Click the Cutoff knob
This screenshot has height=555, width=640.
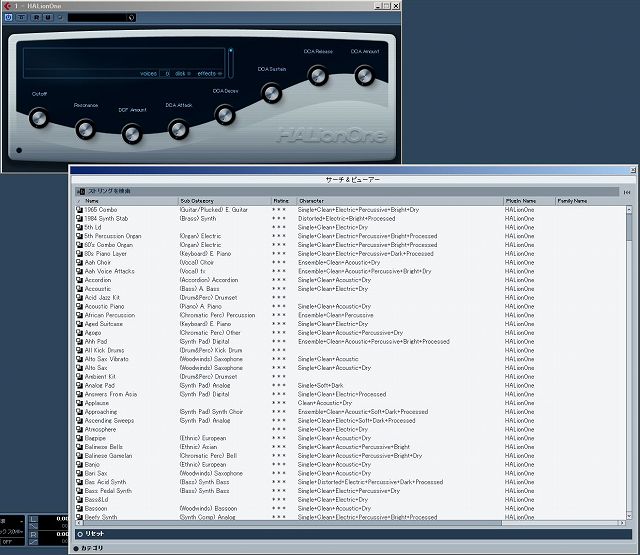39,118
